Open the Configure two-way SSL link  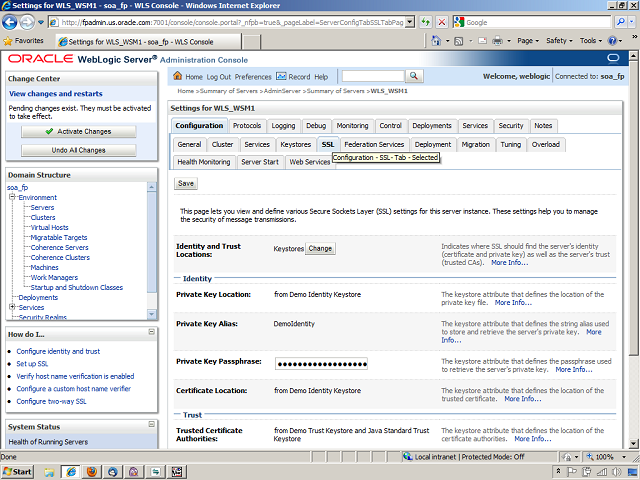[x=58, y=401]
